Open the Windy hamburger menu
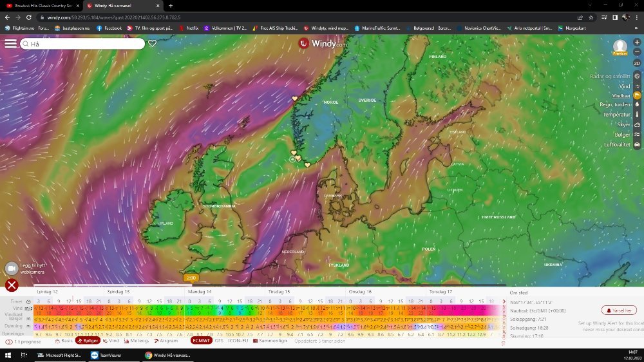The height and width of the screenshot is (362, 644). (x=10, y=44)
